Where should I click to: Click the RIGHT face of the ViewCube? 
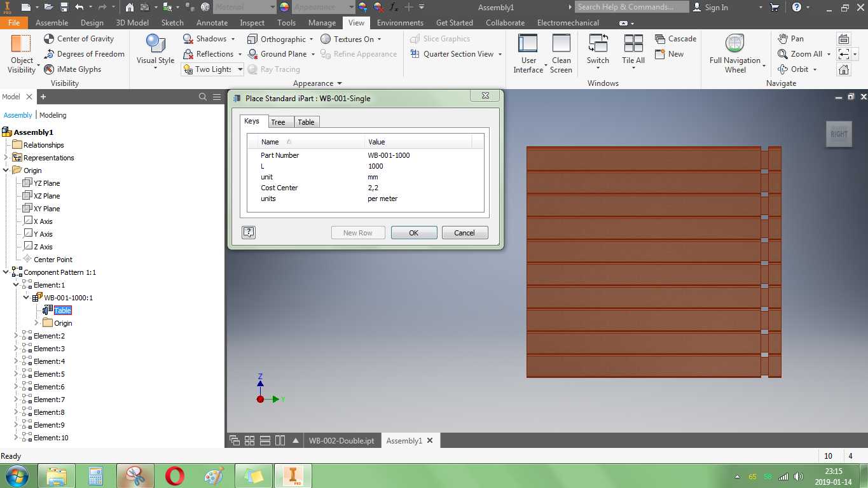(x=839, y=134)
